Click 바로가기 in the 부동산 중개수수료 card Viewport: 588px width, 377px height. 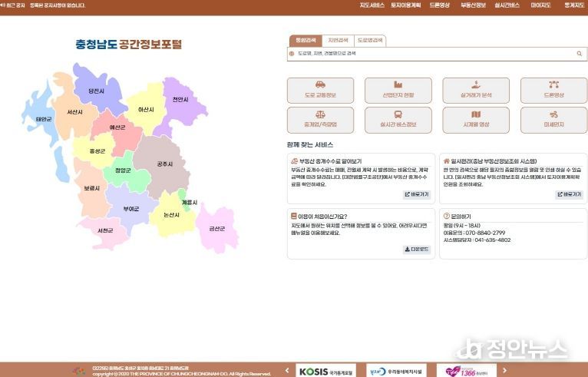[x=416, y=195]
